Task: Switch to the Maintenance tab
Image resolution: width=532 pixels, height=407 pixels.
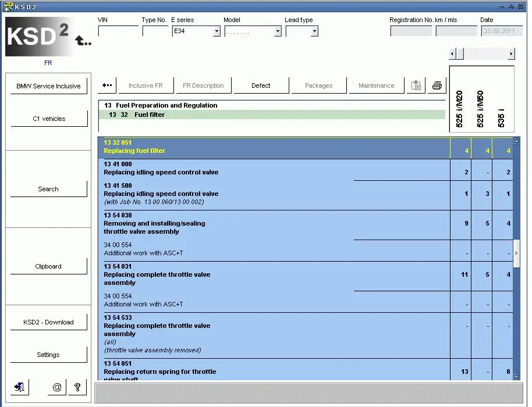Action: pos(376,85)
